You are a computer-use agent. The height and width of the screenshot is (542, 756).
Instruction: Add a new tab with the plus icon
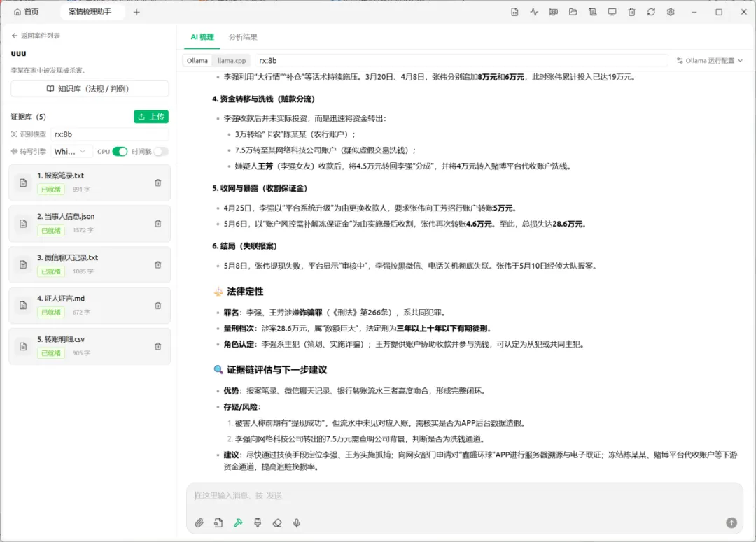(136, 12)
